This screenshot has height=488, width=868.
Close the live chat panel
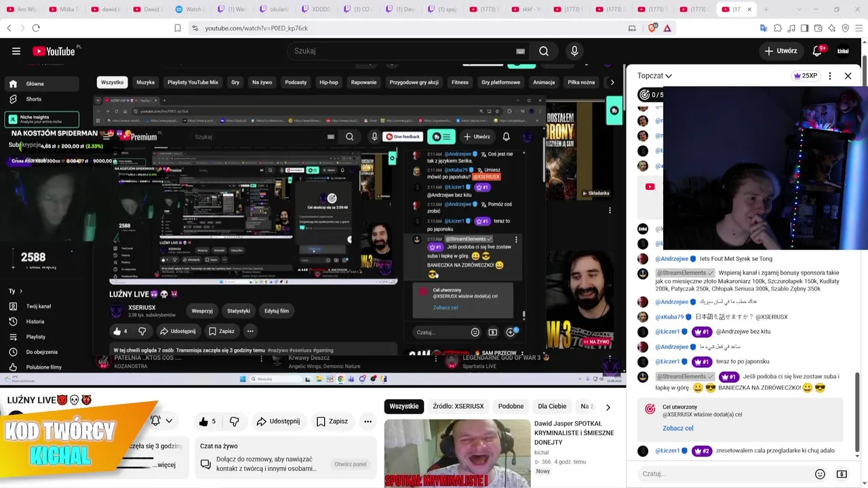click(x=848, y=76)
